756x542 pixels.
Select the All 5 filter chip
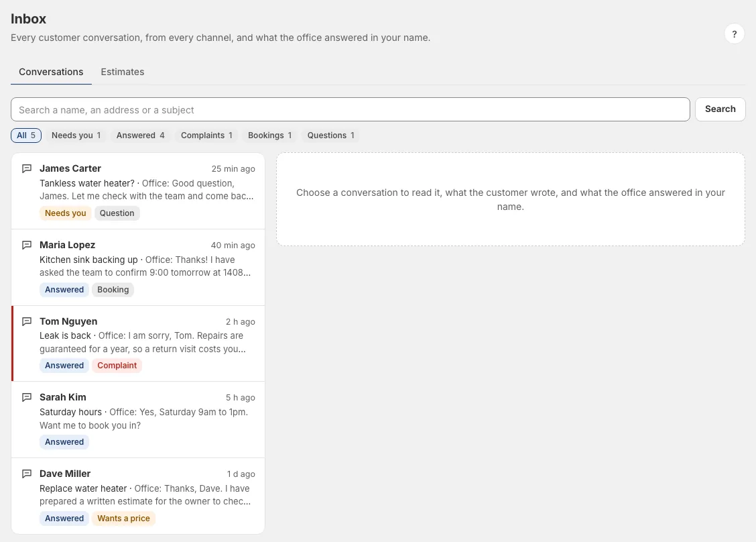(x=26, y=135)
